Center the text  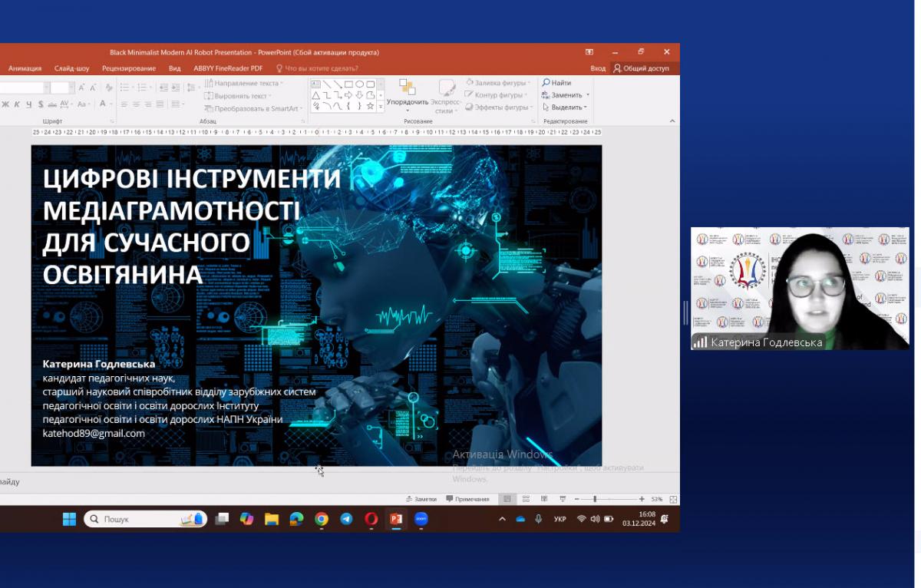tap(136, 104)
